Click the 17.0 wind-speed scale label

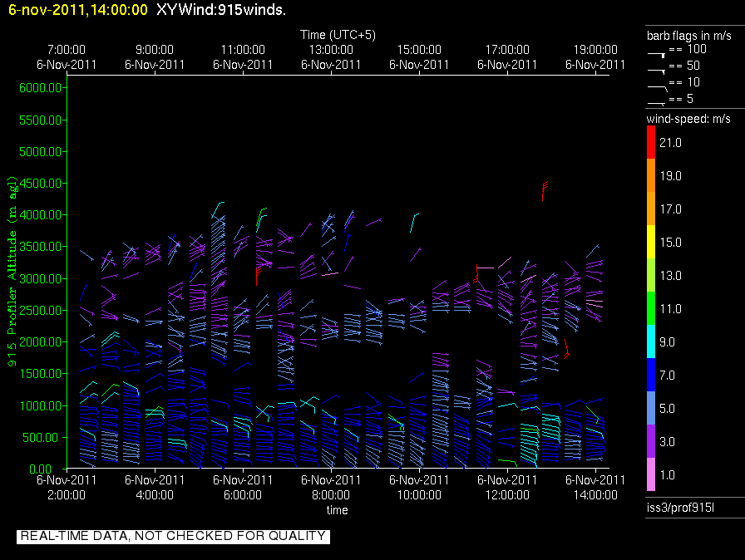670,209
